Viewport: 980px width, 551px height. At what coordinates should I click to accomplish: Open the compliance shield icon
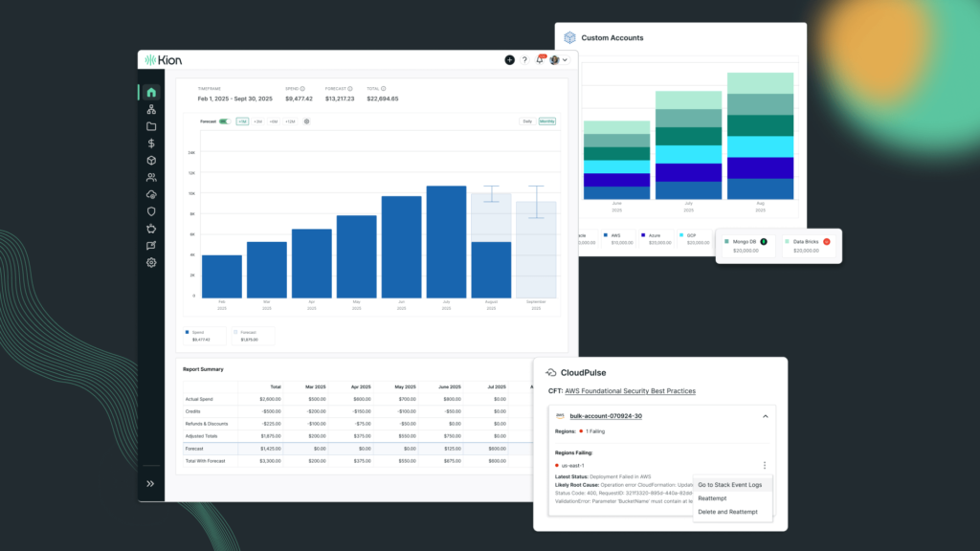150,212
